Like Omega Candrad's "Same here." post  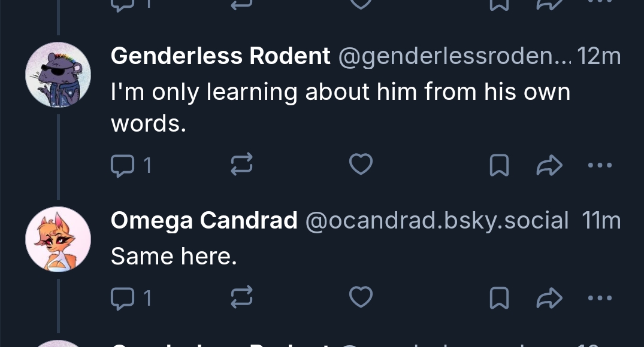click(x=361, y=297)
